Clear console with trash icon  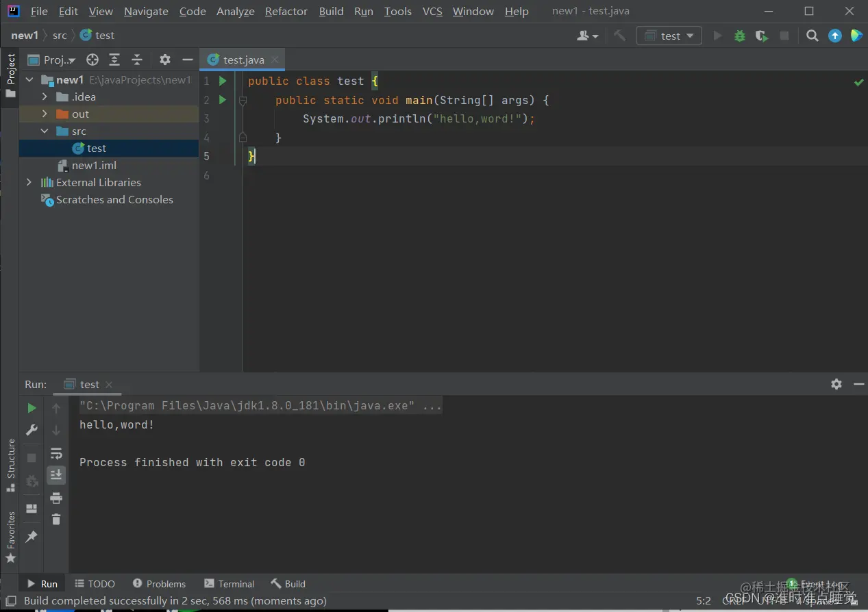tap(56, 520)
